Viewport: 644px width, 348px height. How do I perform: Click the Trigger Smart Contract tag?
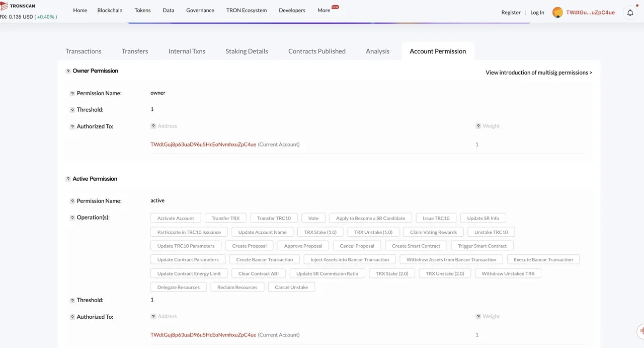[x=482, y=246]
